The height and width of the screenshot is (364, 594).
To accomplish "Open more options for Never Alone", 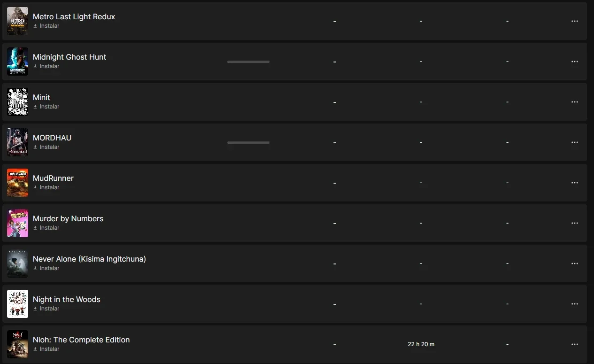I will coord(574,263).
